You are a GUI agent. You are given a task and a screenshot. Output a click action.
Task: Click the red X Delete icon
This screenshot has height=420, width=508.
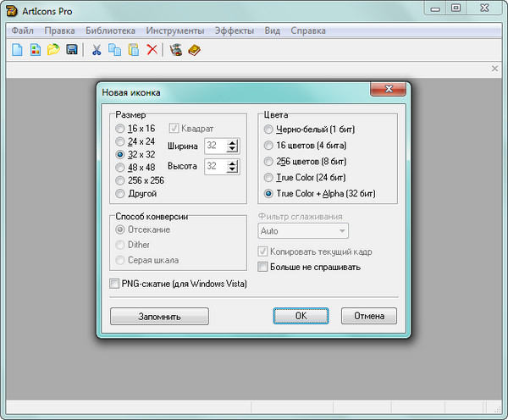click(152, 50)
